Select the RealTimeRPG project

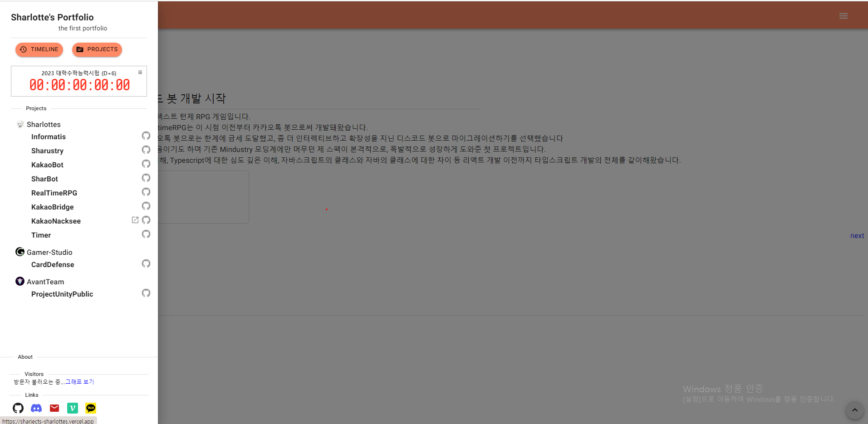click(x=54, y=193)
